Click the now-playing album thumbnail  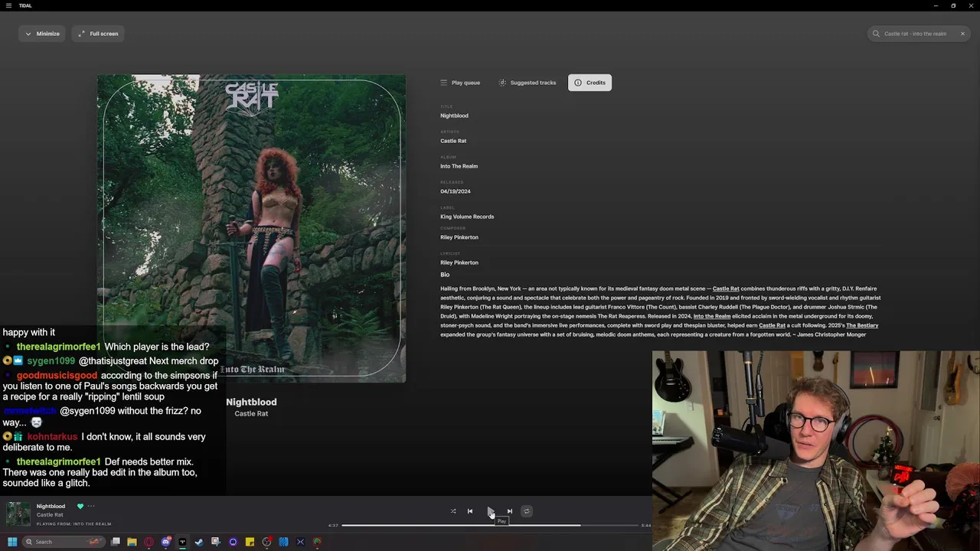18,514
